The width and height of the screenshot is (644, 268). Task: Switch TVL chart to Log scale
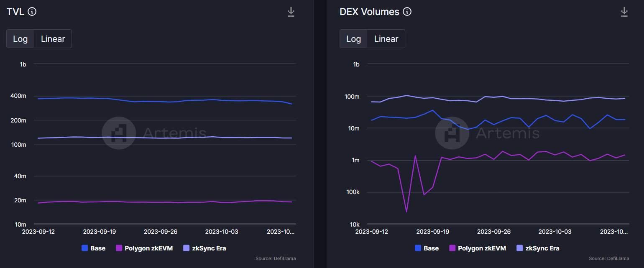point(20,39)
